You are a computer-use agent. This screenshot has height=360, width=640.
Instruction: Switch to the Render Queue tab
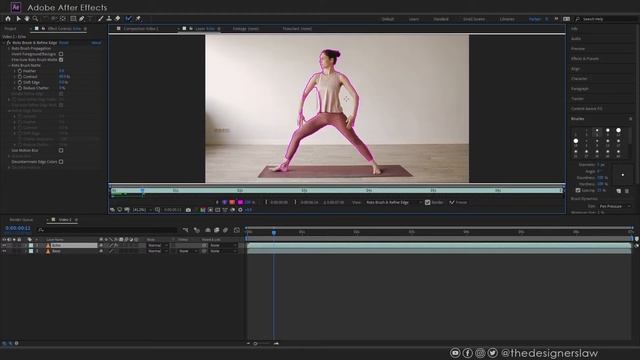(x=21, y=220)
